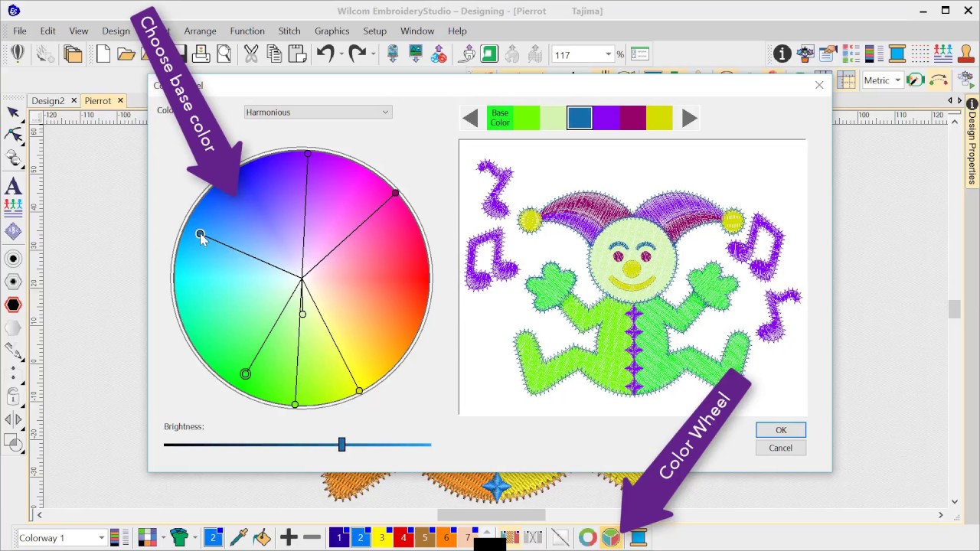Undo the last action
Viewport: 980px width, 551px height.
325,54
